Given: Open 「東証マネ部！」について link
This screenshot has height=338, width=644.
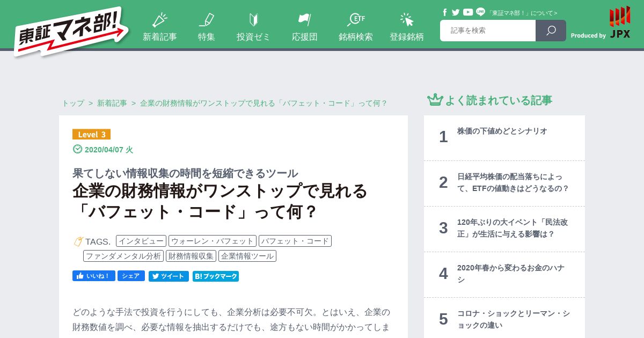Looking at the screenshot, I should pyautogui.click(x=522, y=13).
